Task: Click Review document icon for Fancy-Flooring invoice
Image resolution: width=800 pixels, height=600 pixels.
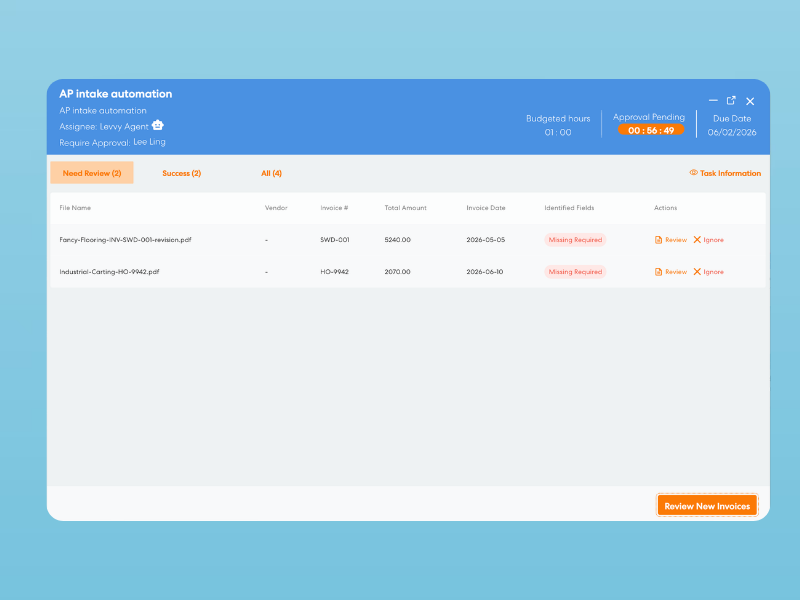Action: point(658,240)
